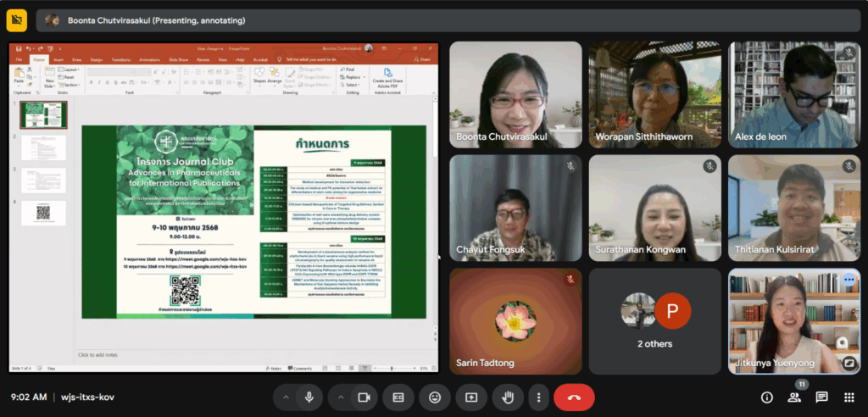Click the Share button in PowerPoint
Image resolution: width=868 pixels, height=417 pixels.
pos(422,60)
